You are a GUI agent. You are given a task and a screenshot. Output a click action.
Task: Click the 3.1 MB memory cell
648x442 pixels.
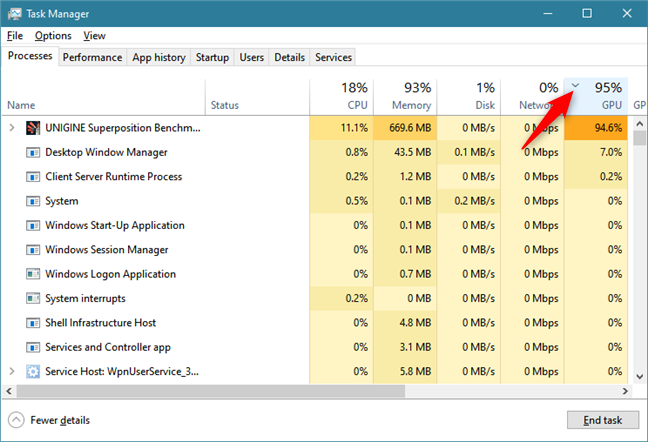tap(405, 347)
